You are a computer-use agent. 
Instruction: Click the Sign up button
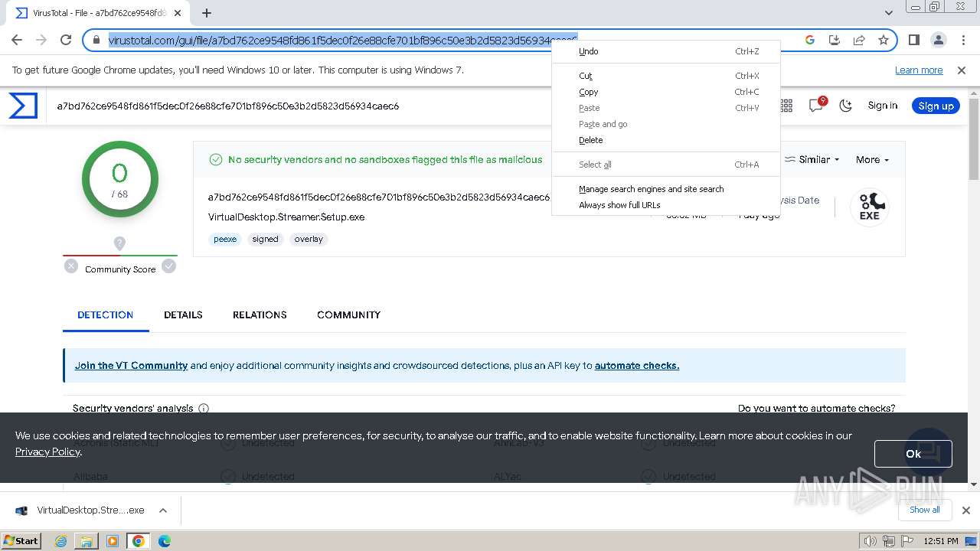pyautogui.click(x=936, y=106)
